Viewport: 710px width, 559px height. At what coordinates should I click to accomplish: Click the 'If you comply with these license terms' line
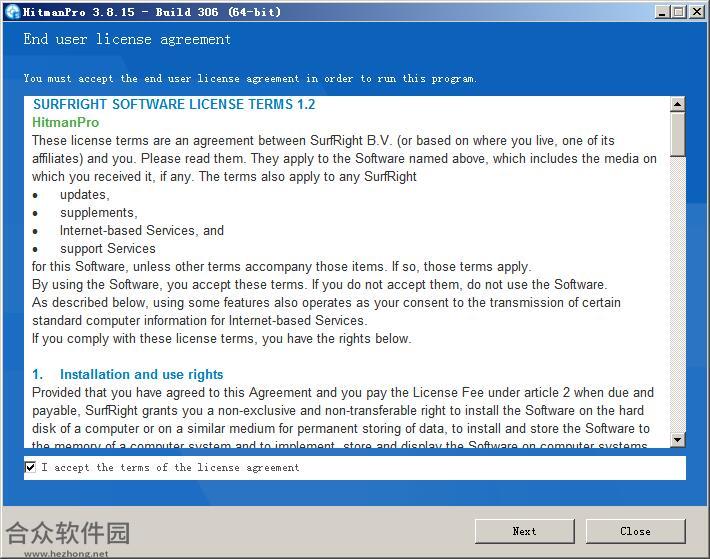(221, 339)
